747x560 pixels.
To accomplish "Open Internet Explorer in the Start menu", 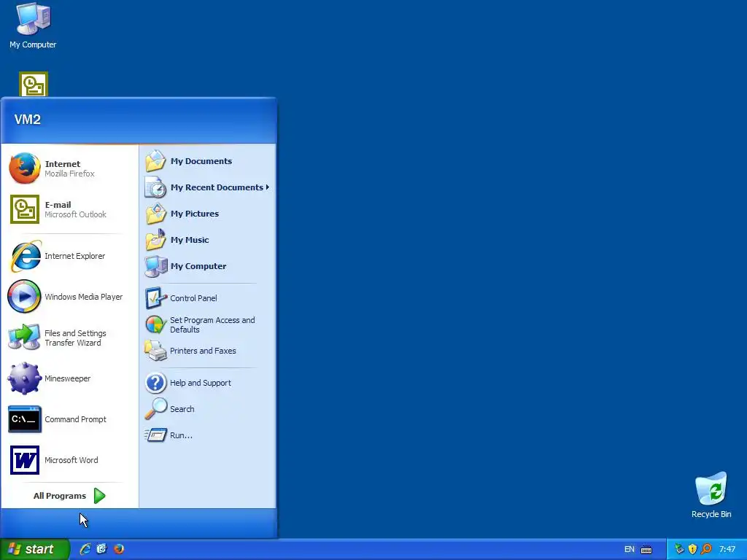I will point(69,256).
